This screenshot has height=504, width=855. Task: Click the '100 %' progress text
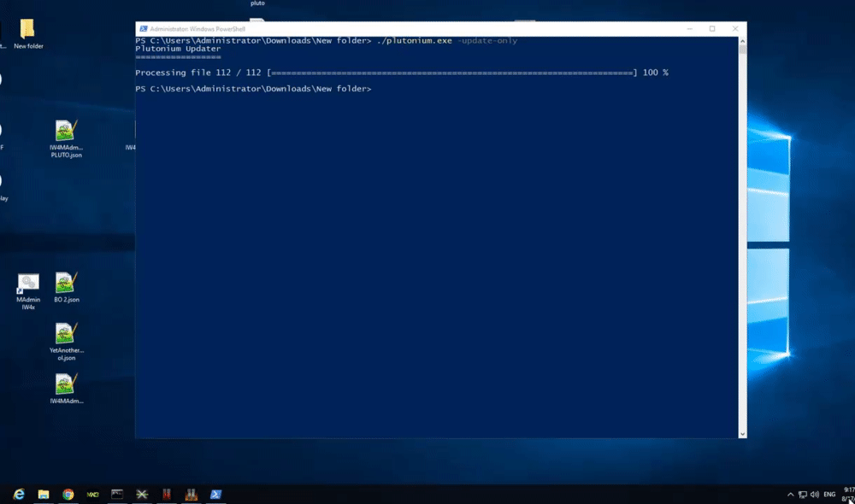[x=656, y=73]
